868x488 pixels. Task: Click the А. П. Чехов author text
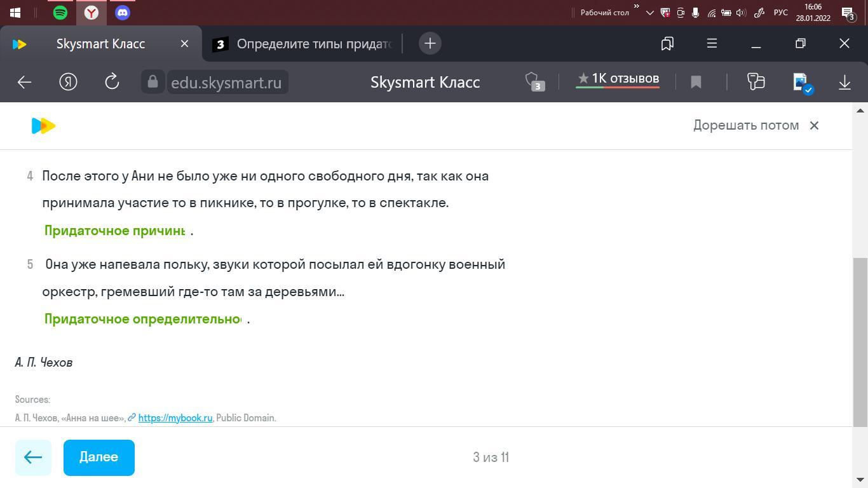point(44,362)
